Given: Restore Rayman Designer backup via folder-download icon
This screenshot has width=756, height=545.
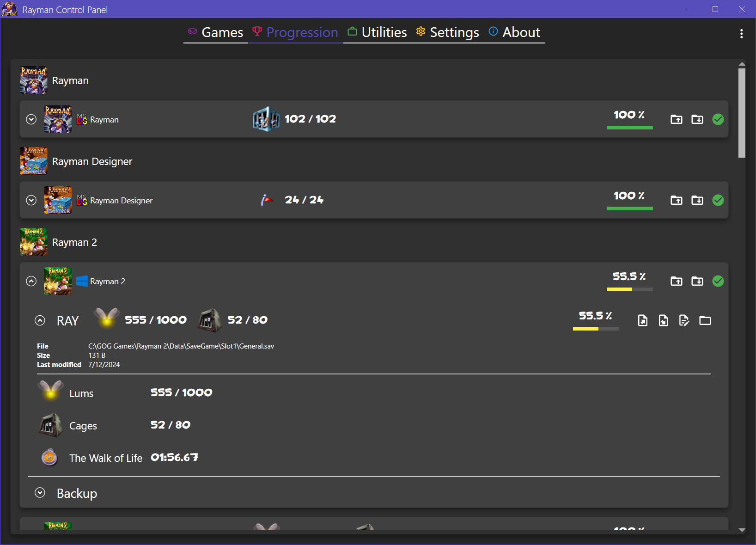Looking at the screenshot, I should (697, 200).
